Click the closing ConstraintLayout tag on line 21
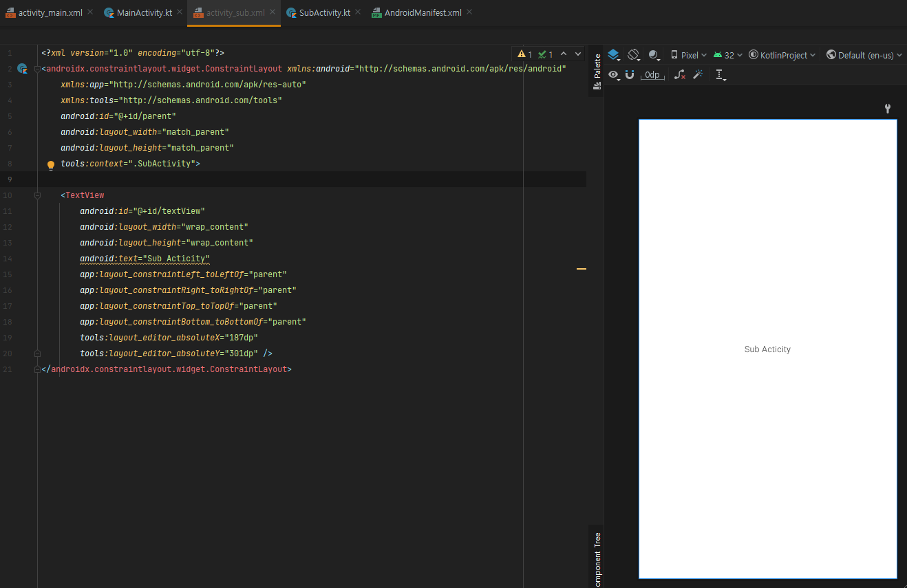 pos(167,369)
